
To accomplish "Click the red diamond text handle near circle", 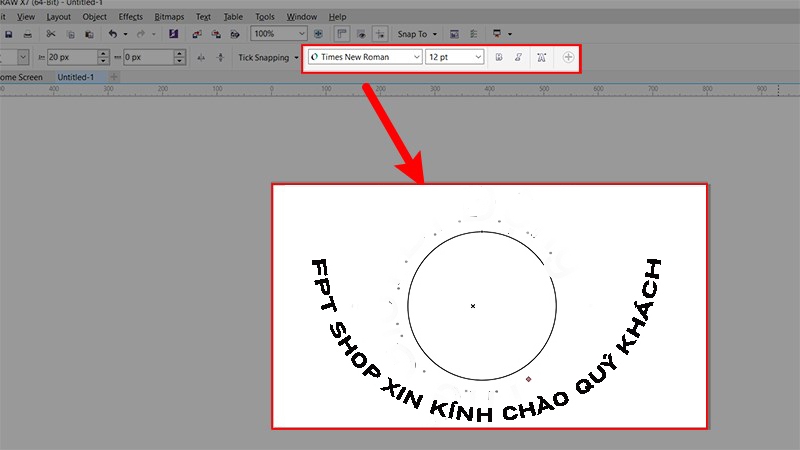I will coord(529,379).
